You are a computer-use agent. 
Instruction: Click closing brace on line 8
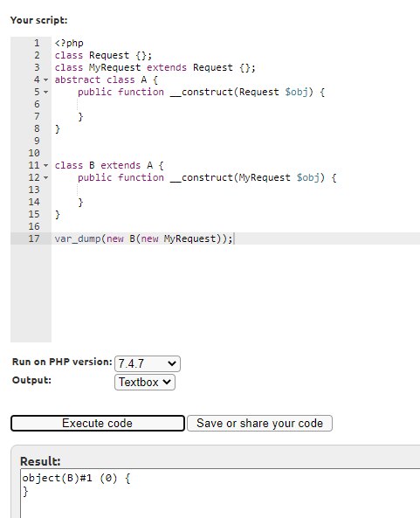[58, 128]
